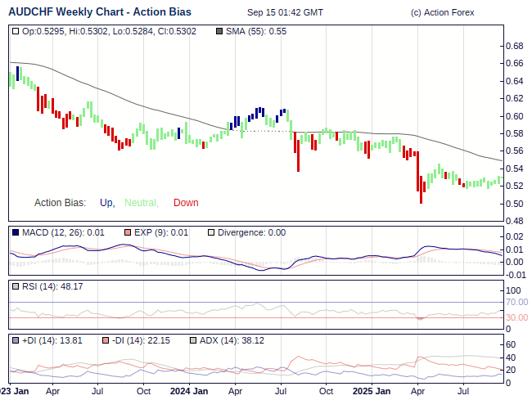The width and height of the screenshot is (532, 400).
Task: Click the white OHLC legend square
Action: click(x=16, y=31)
